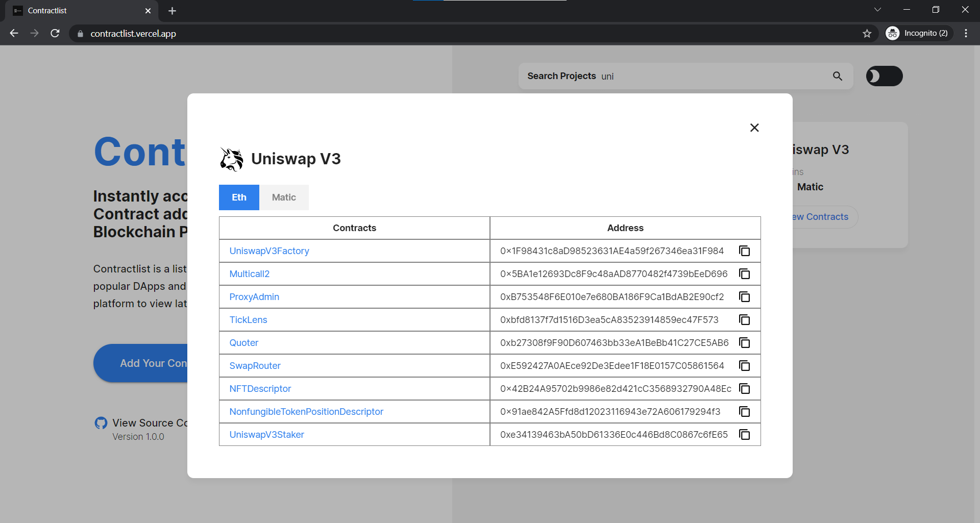Open the SwapRouter contract link
The image size is (980, 523).
click(255, 366)
